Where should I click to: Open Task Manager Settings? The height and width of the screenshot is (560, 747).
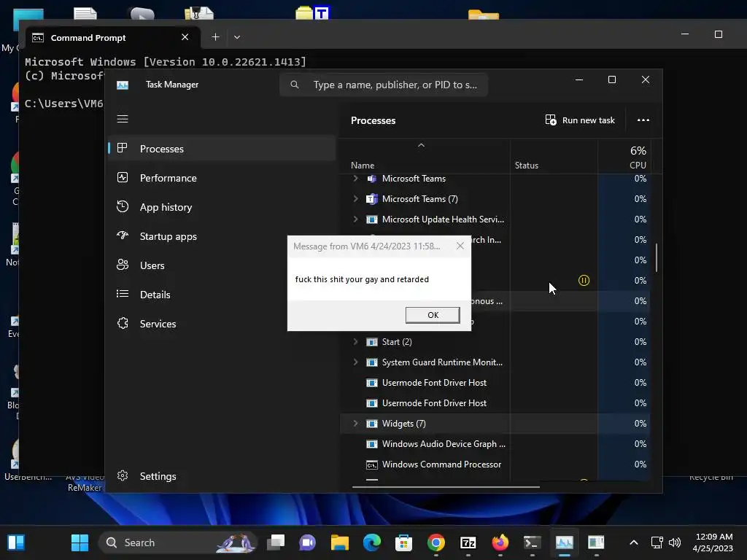click(x=222, y=476)
